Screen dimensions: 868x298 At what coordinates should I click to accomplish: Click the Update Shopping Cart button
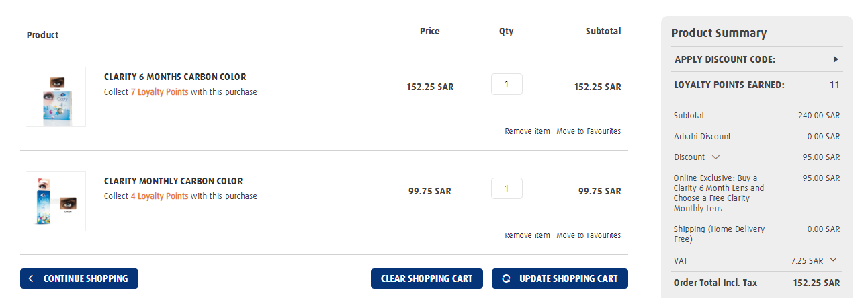pos(560,278)
